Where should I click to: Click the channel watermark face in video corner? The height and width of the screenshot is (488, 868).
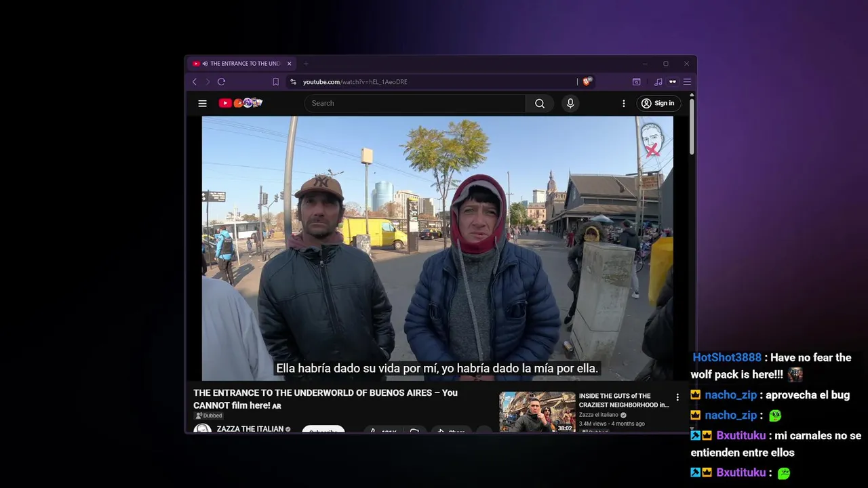coord(652,140)
